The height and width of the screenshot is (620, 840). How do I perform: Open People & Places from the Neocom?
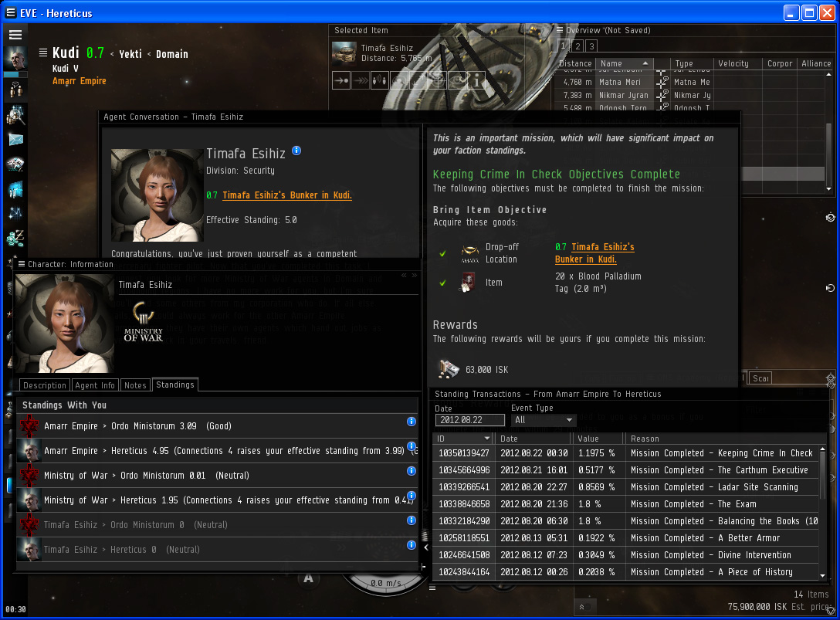tap(15, 90)
